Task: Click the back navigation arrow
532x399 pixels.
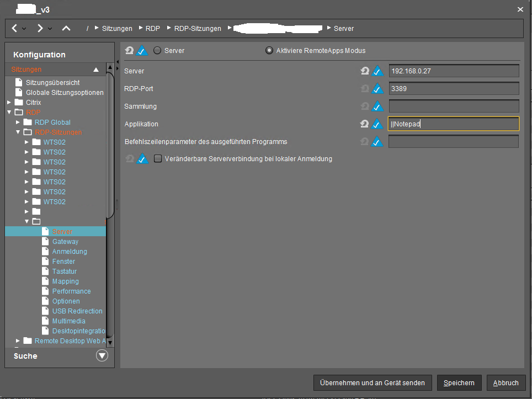Action: tap(15, 28)
